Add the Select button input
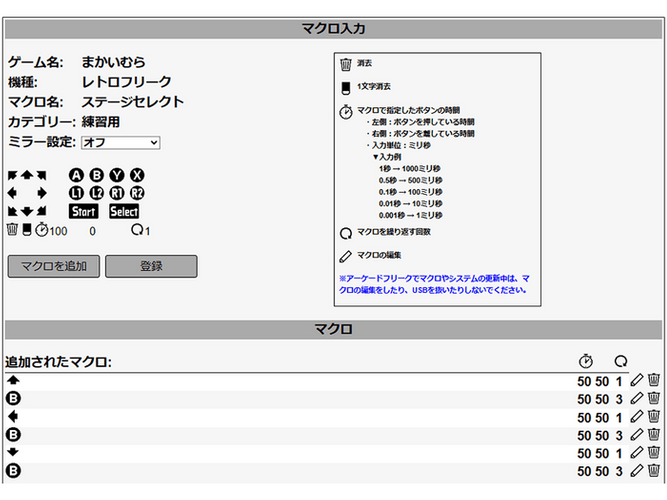667x500 pixels. [124, 211]
